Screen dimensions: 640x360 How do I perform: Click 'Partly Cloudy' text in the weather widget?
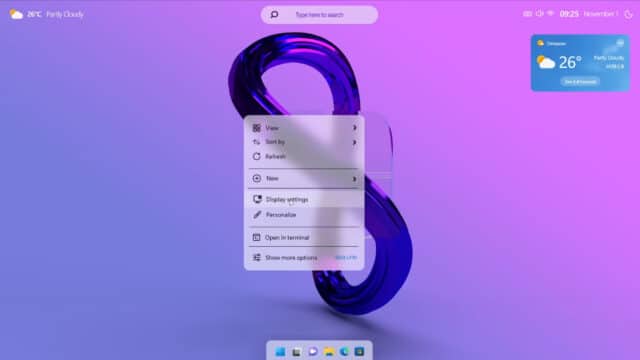point(609,58)
